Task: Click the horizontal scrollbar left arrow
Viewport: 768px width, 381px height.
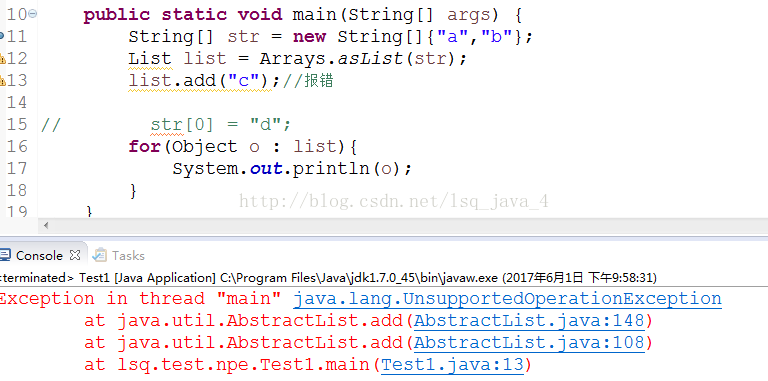Action: (46, 226)
